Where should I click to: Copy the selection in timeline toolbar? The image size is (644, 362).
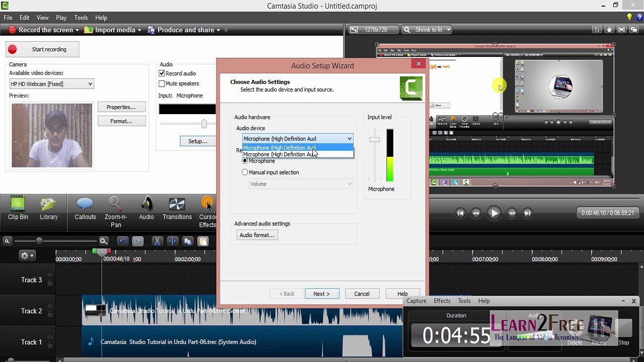pos(188,241)
